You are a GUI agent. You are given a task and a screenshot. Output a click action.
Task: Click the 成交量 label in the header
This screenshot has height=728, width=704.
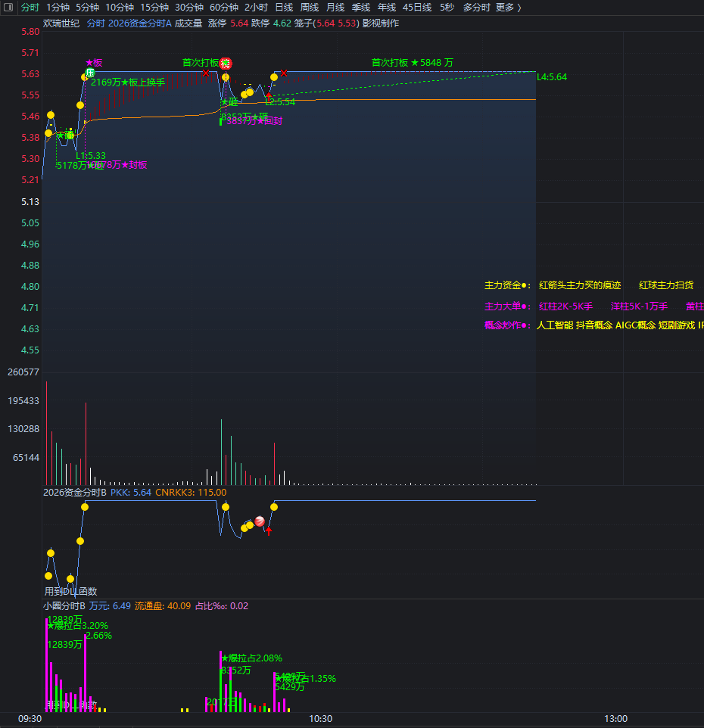click(x=188, y=23)
